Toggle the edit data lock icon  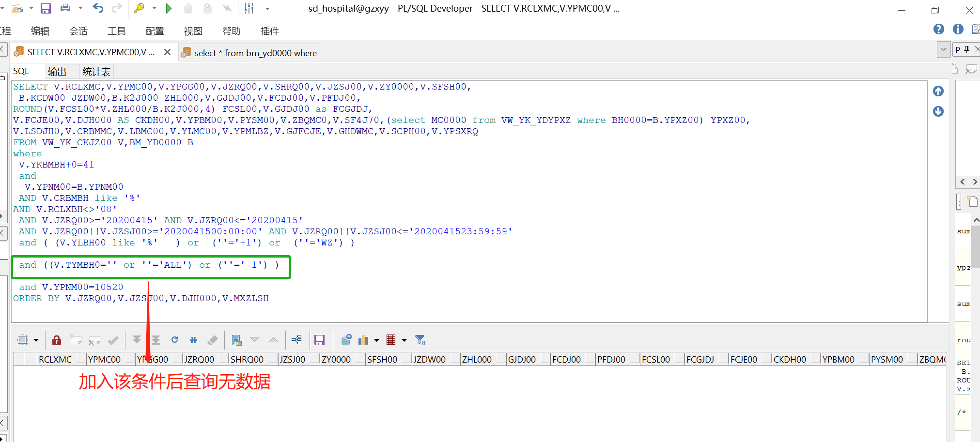[57, 340]
